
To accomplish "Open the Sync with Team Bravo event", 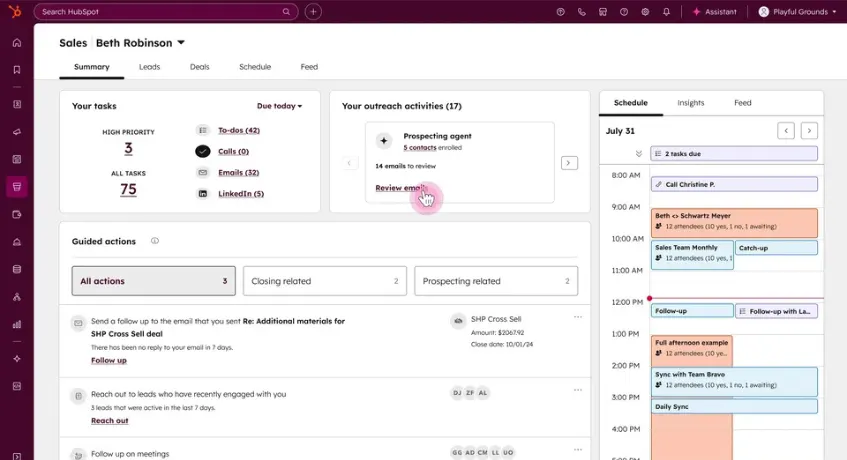I will [x=734, y=382].
